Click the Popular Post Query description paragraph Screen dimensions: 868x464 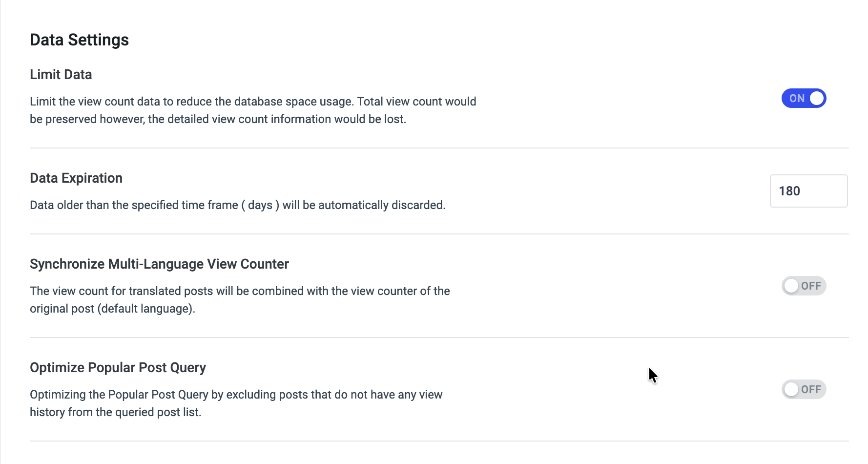tap(236, 403)
